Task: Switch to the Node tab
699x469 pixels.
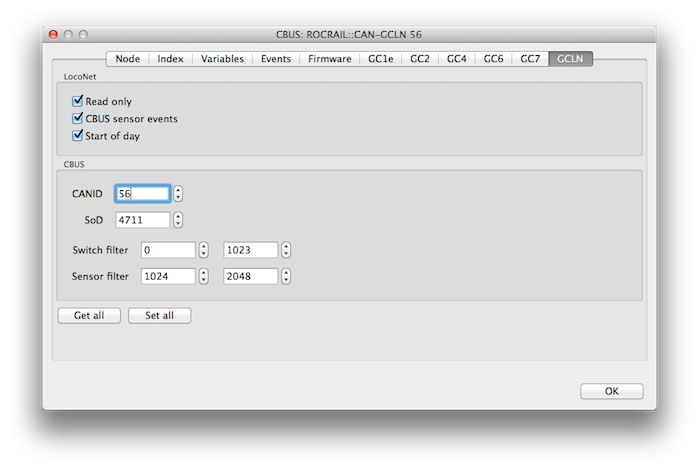Action: click(x=127, y=59)
